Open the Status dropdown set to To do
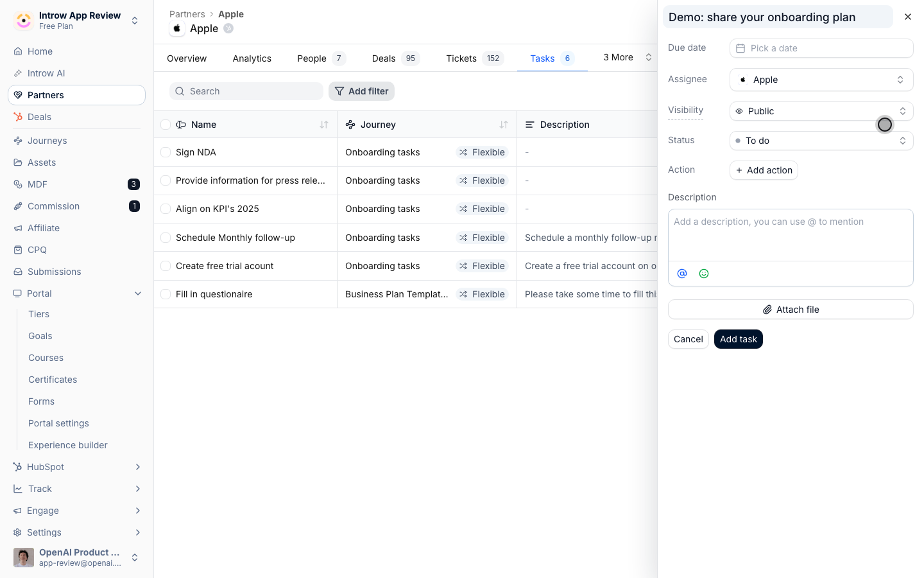924x578 pixels. 821,141
